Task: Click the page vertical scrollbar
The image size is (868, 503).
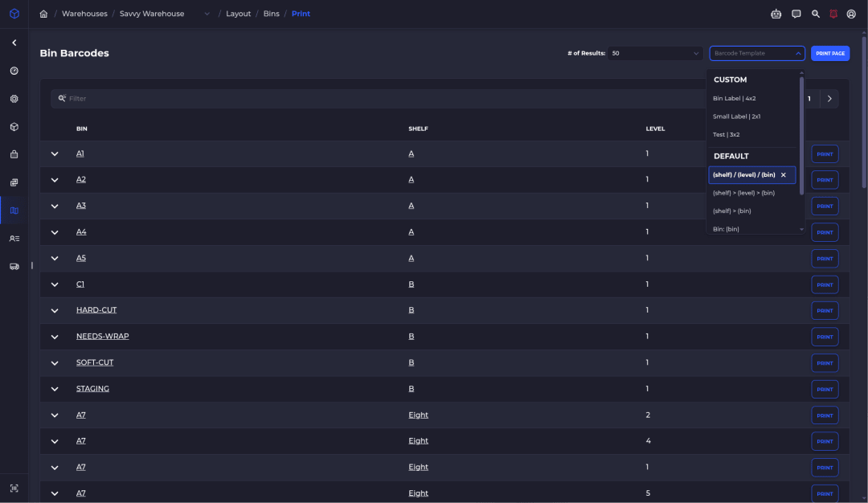Action: tap(863, 111)
